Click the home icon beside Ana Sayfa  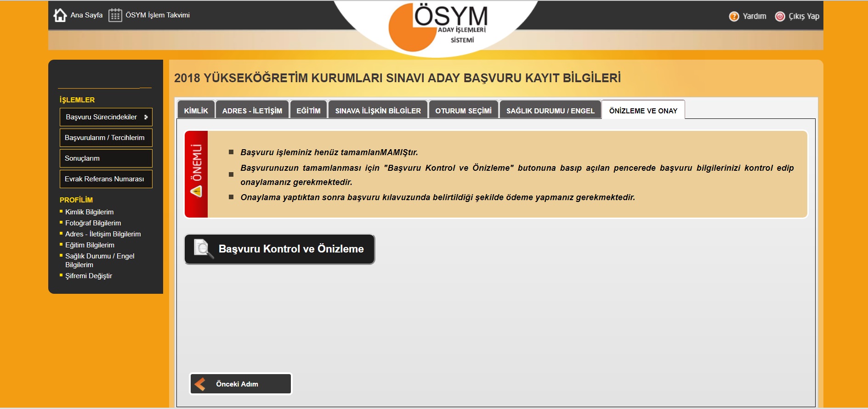60,15
